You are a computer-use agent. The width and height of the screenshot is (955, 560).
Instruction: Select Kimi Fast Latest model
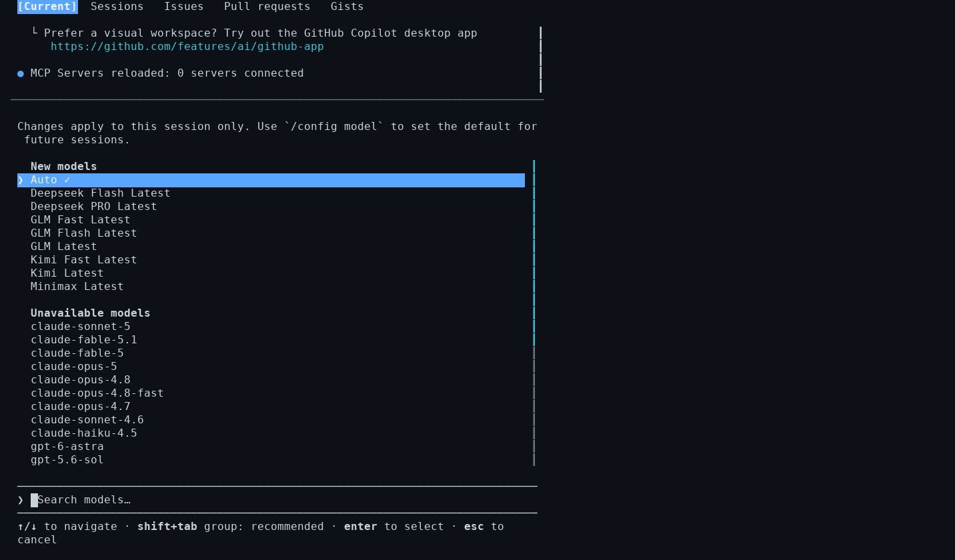84,260
